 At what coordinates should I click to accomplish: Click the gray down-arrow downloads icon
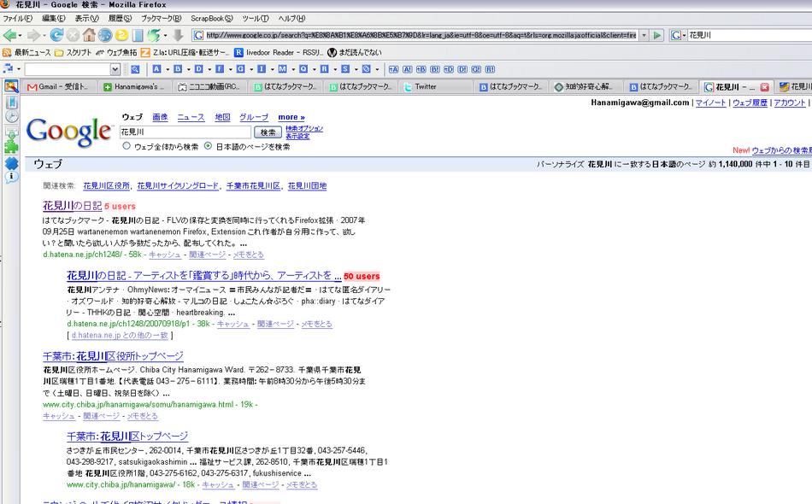[x=178, y=35]
